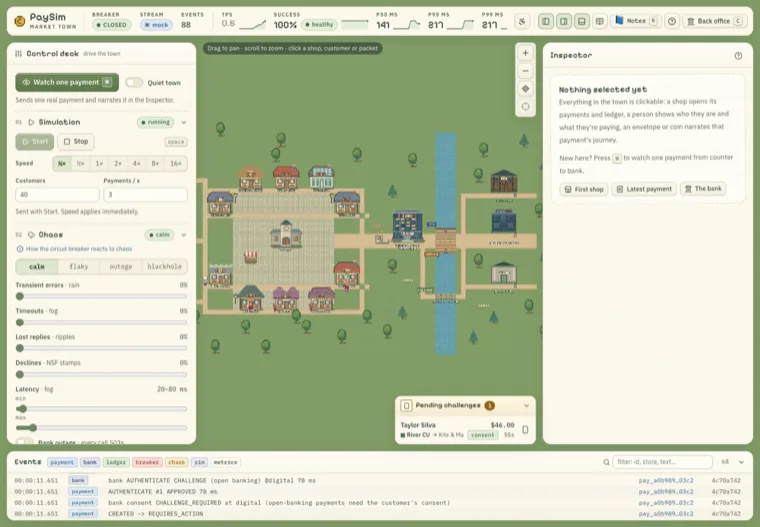Viewport: 760px width, 527px height.
Task: Open the header help question-mark icon
Action: click(672, 21)
